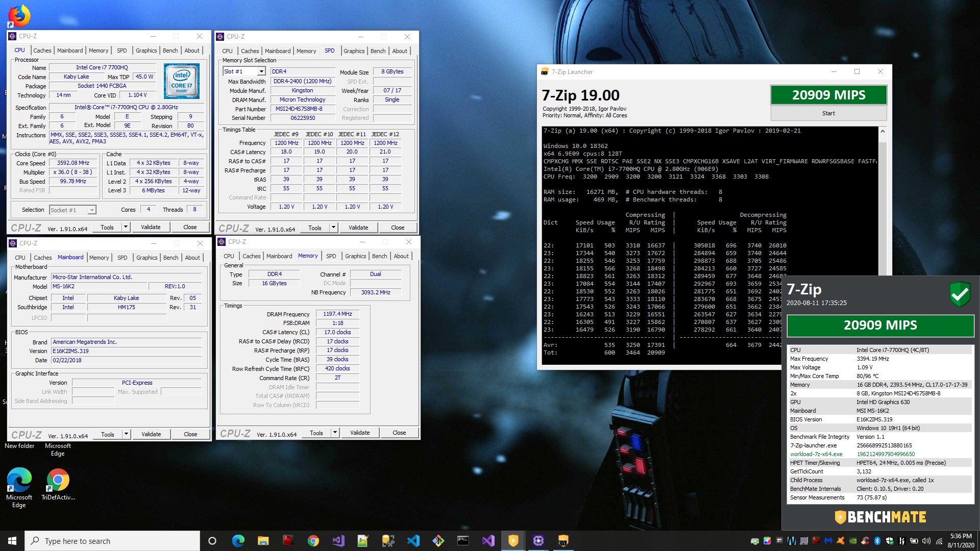This screenshot has height=551, width=980.
Task: Click the Avast tray icon
Action: click(840, 541)
